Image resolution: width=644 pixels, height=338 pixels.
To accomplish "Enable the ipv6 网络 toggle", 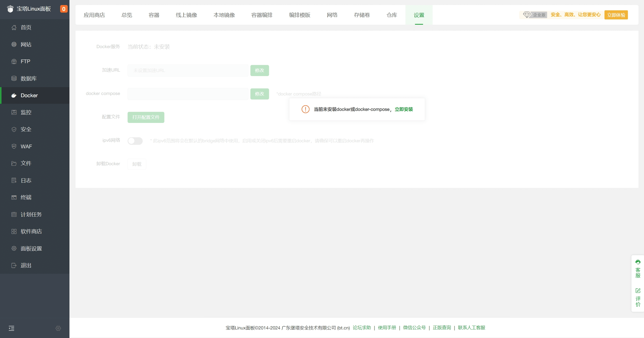I will pyautogui.click(x=135, y=141).
